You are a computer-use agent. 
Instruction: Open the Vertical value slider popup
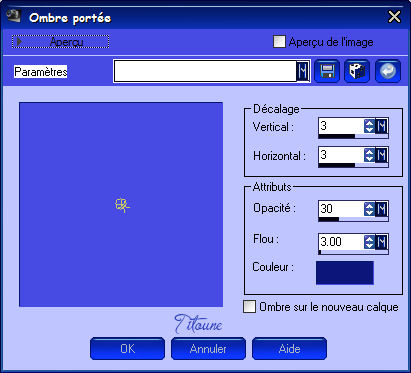click(381, 126)
